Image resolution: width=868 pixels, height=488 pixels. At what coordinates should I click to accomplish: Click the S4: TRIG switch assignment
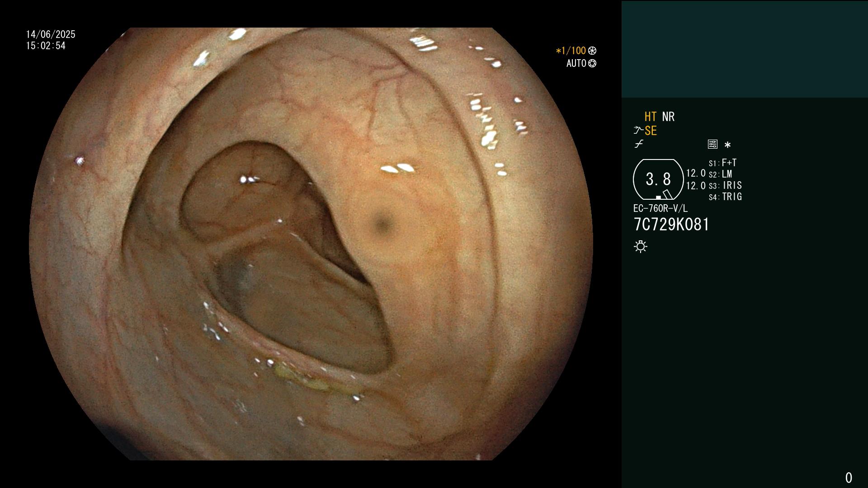[x=725, y=197]
